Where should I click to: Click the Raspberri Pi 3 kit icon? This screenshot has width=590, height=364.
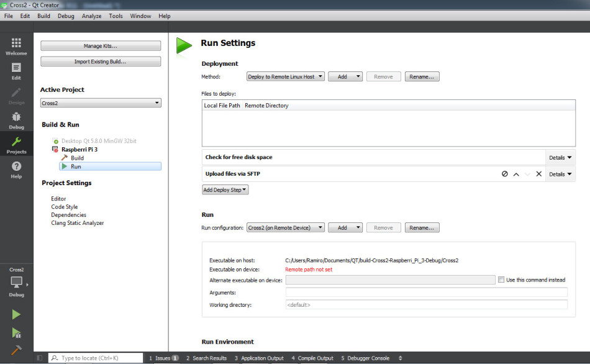(x=55, y=150)
